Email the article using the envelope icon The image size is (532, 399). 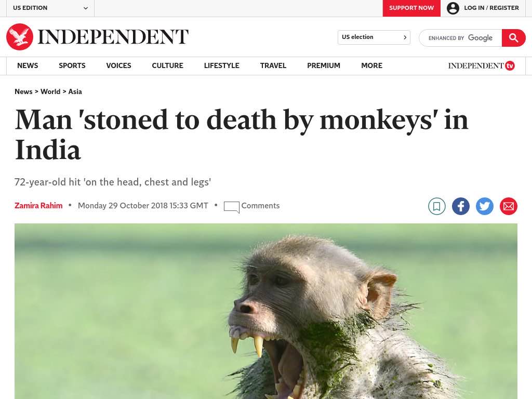point(508,206)
